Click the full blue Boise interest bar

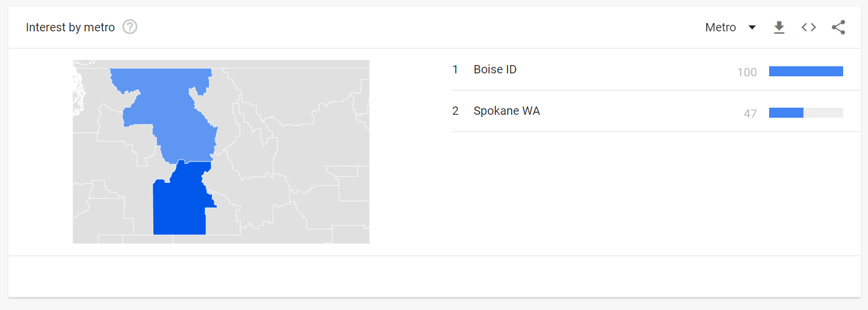pyautogui.click(x=806, y=72)
